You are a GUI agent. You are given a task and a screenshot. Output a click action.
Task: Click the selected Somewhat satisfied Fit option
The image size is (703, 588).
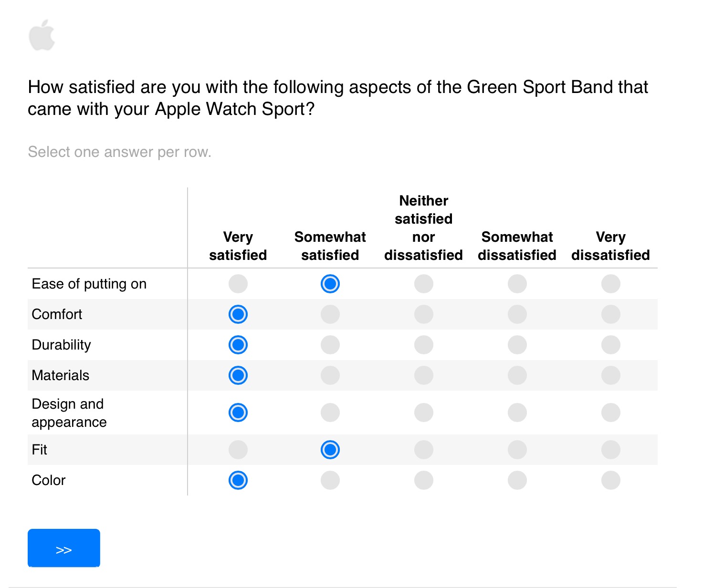(x=330, y=450)
